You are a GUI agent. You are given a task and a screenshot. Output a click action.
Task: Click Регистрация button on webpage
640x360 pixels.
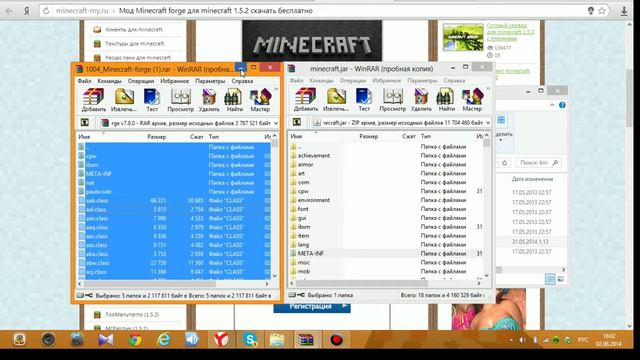pos(312,307)
